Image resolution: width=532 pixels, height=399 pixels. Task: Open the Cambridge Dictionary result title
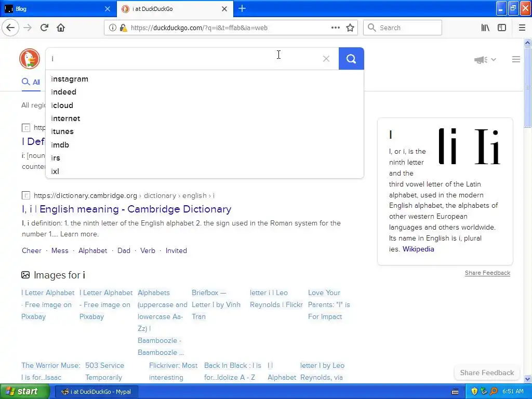point(127,209)
